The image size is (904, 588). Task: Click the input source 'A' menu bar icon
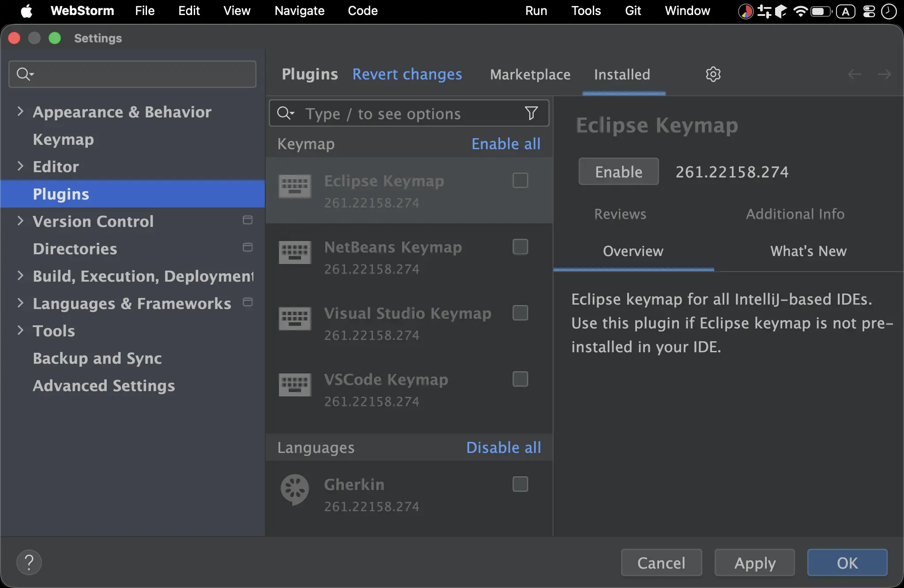[x=845, y=11]
